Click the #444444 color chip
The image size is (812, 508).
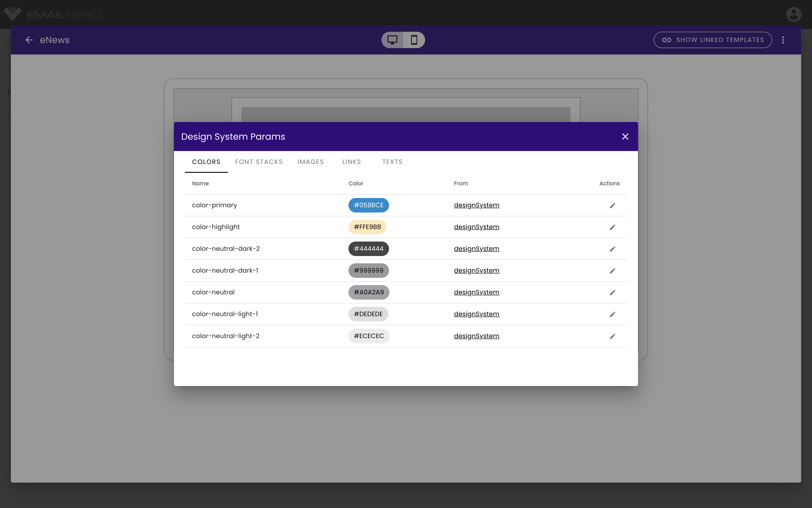click(368, 249)
